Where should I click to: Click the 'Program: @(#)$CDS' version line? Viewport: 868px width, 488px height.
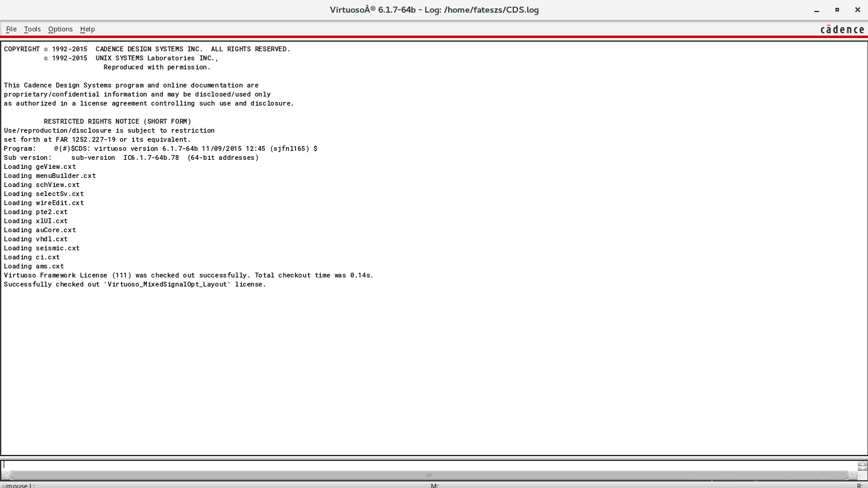point(160,148)
